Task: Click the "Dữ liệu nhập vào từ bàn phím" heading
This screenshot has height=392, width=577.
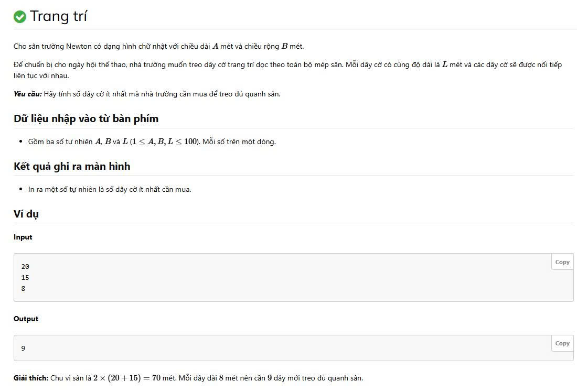Action: pyautogui.click(x=86, y=118)
